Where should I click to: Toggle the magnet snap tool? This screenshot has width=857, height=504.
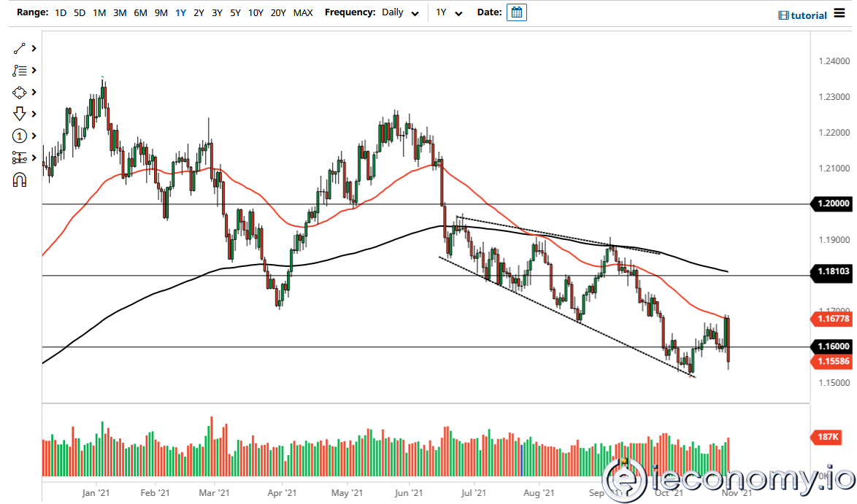click(x=20, y=179)
